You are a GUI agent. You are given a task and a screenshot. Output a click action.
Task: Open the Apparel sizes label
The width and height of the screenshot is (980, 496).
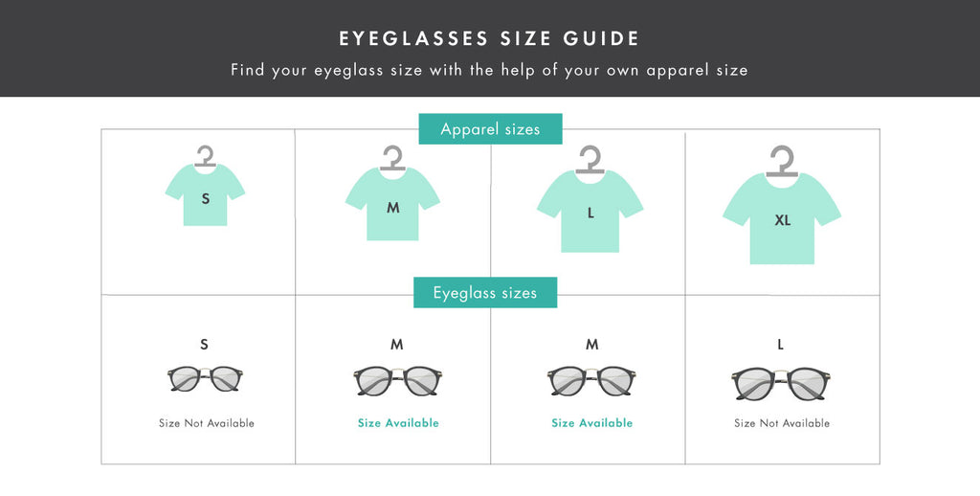(x=490, y=129)
